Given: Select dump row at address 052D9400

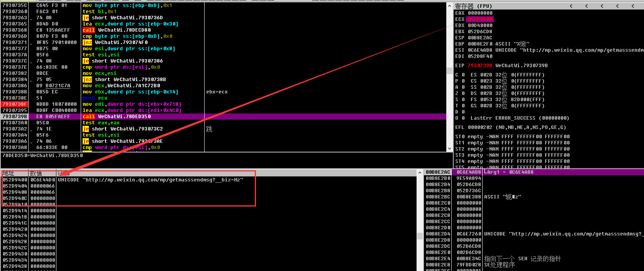Looking at the screenshot, I should (208, 180).
